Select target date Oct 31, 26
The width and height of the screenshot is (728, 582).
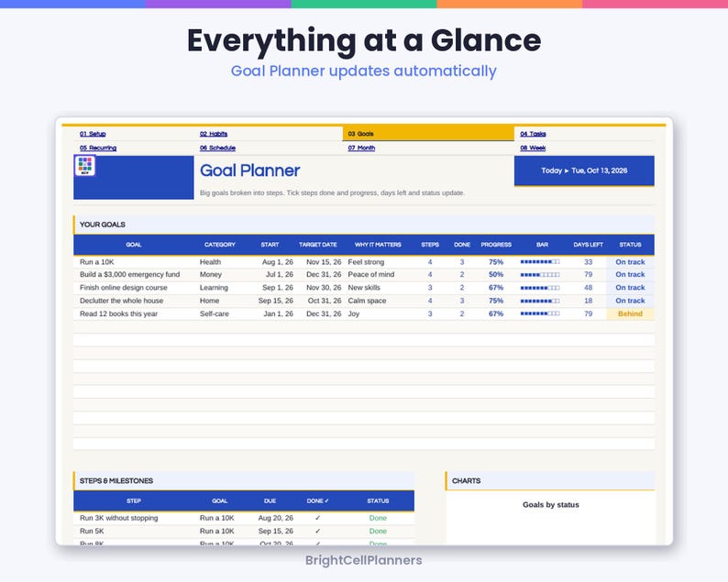(x=325, y=301)
